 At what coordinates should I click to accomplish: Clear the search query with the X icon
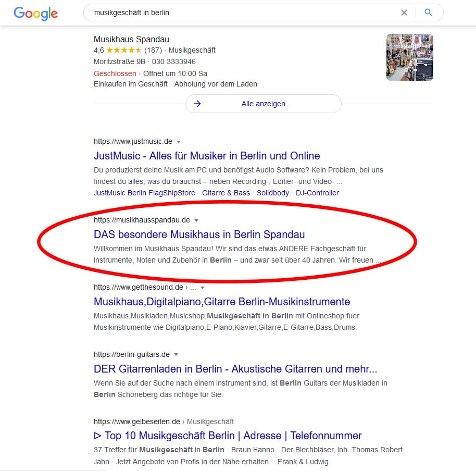[404, 13]
